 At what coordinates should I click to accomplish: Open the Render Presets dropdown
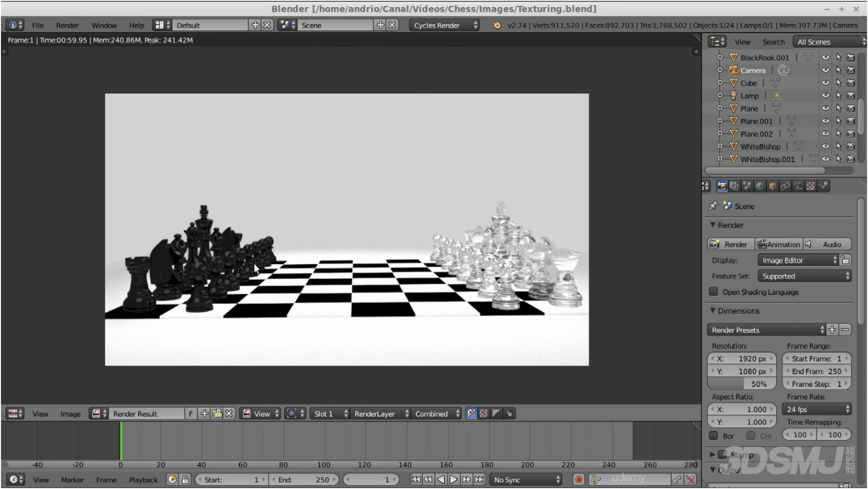[x=766, y=329]
